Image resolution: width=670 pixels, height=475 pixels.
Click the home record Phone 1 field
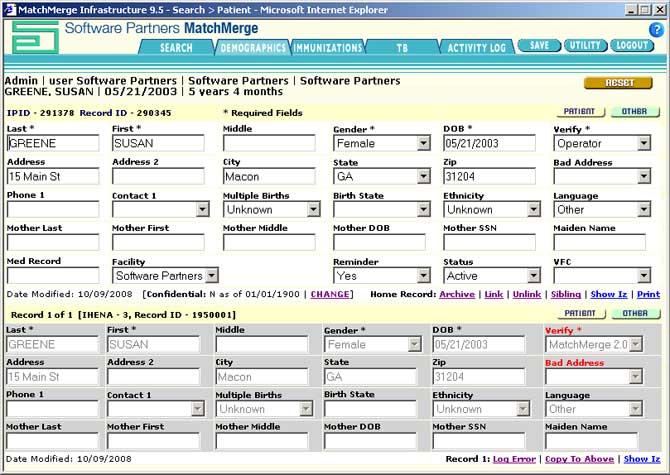click(53, 209)
